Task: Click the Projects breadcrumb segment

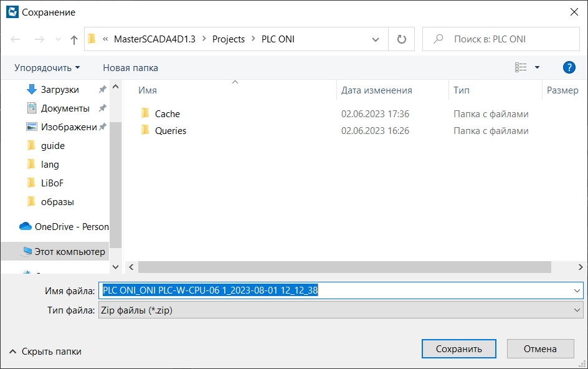Action: click(x=229, y=39)
